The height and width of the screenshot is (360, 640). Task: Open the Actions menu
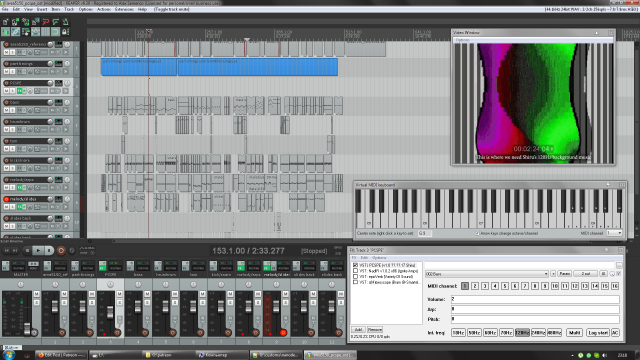click(104, 9)
